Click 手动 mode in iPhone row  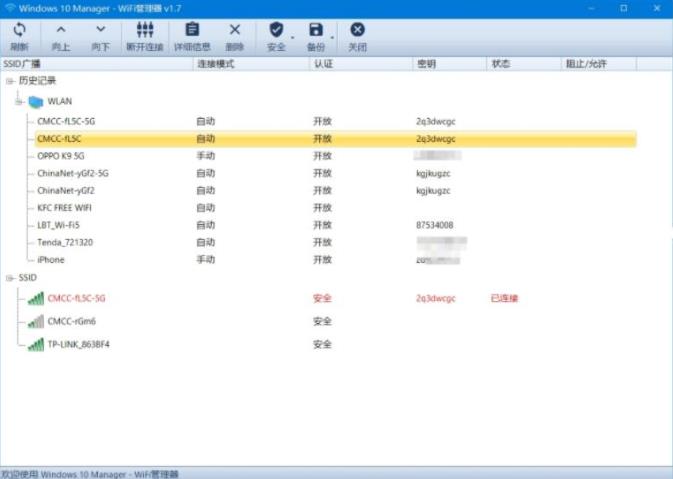point(206,260)
